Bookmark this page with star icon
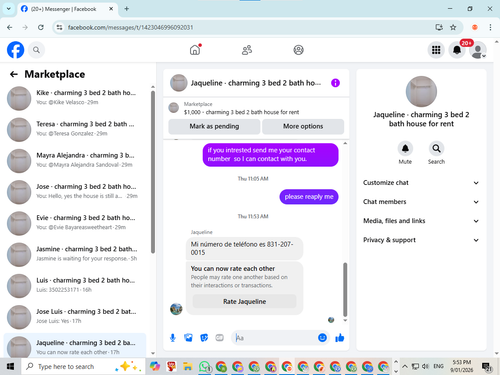 coord(453,27)
